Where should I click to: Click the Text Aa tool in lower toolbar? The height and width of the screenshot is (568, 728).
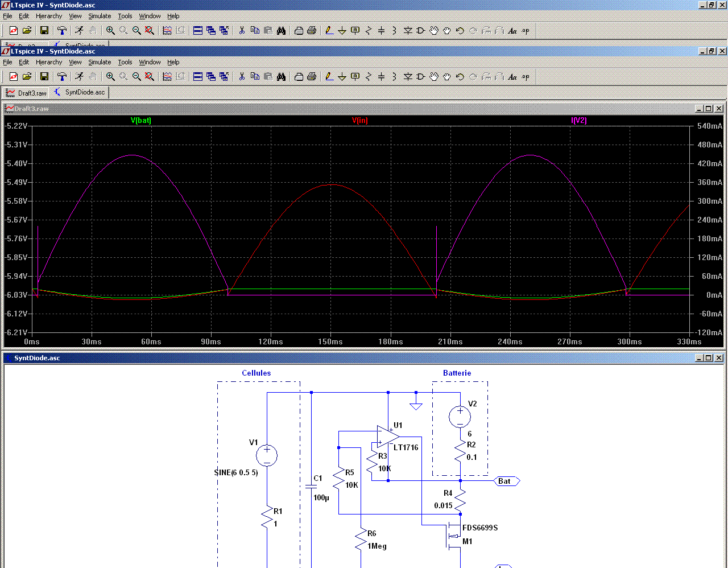[512, 77]
